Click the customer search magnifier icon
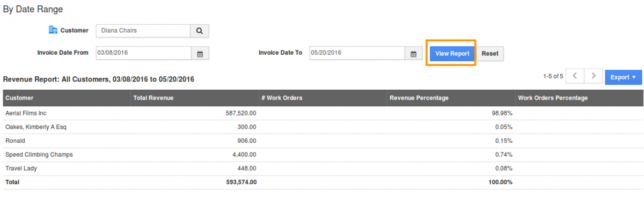This screenshot has height=197, width=644. (x=200, y=31)
